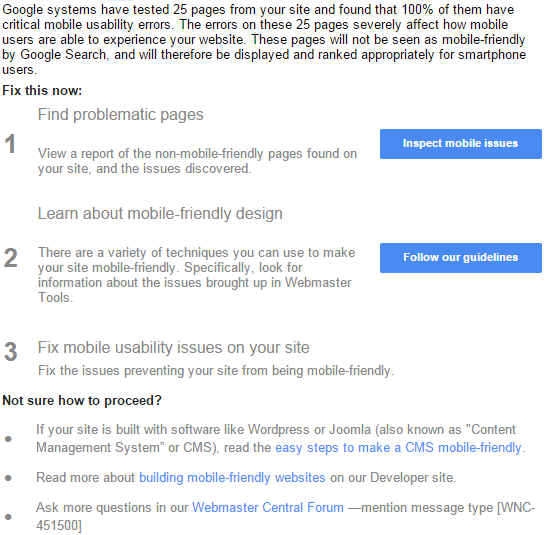
Task: Click text 'View a report of the non-mobile-friendly pages'
Action: [170, 154]
